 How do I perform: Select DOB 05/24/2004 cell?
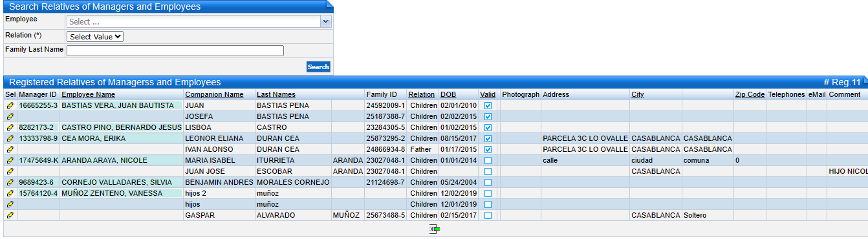459,182
